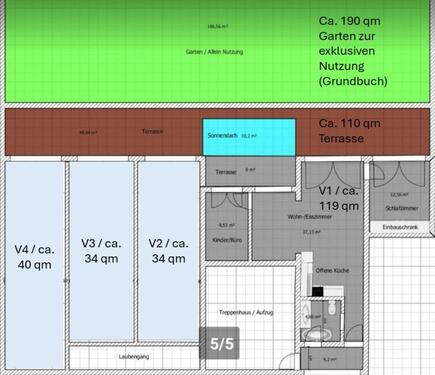Click the 'Ca. 190 qm Garten' annotation text

(353, 51)
